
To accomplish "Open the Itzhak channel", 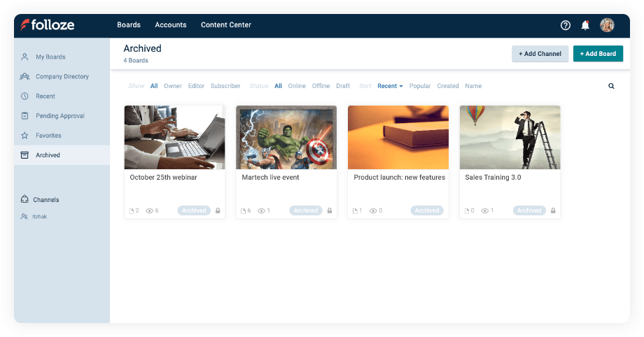I will coord(41,217).
